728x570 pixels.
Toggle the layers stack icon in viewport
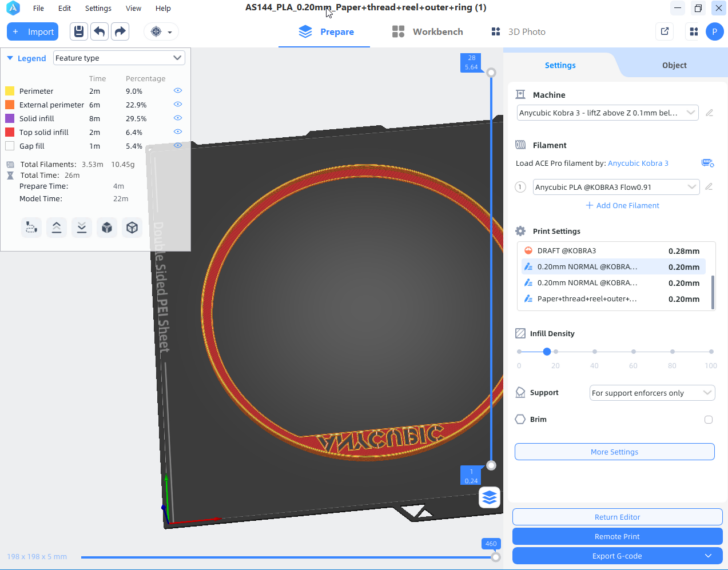[x=489, y=498]
